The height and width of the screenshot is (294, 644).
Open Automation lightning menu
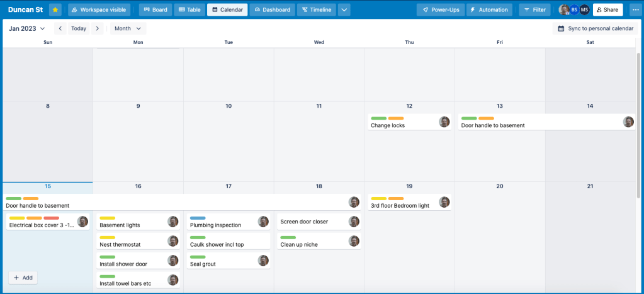click(x=489, y=10)
